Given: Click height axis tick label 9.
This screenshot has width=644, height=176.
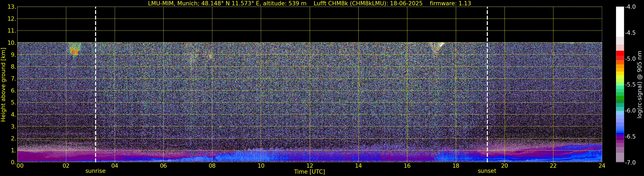Looking at the screenshot, I should coord(13,55).
